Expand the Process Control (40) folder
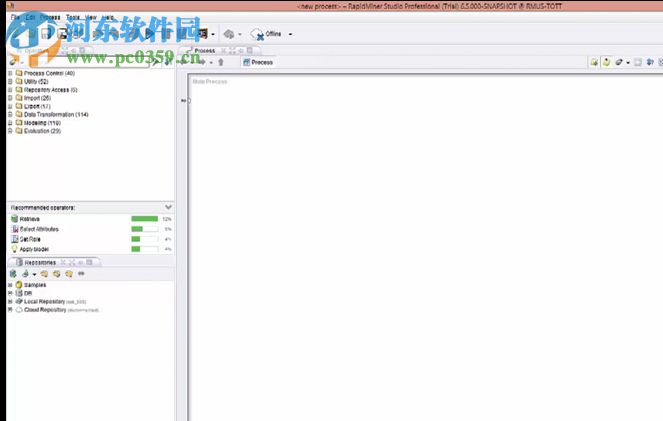 [10, 73]
